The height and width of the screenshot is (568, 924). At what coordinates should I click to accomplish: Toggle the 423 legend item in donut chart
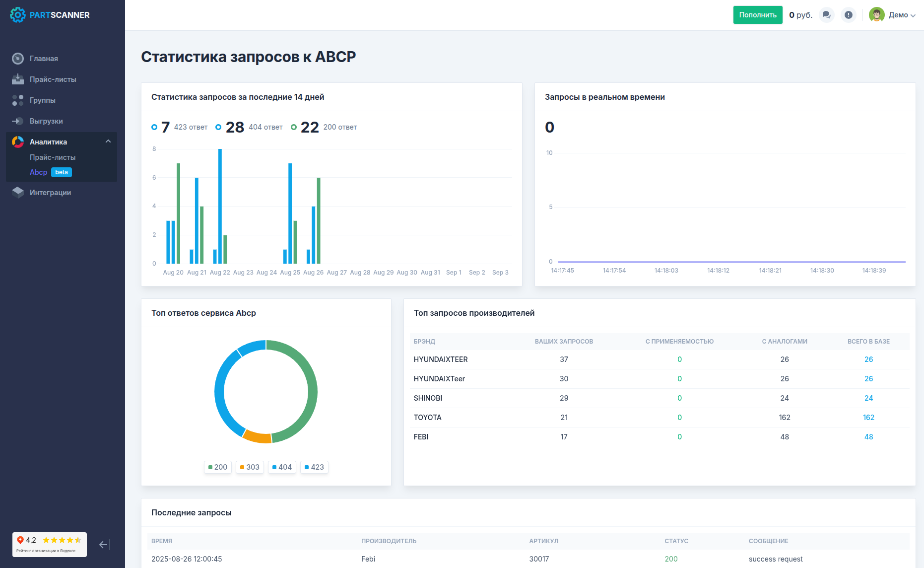click(314, 467)
